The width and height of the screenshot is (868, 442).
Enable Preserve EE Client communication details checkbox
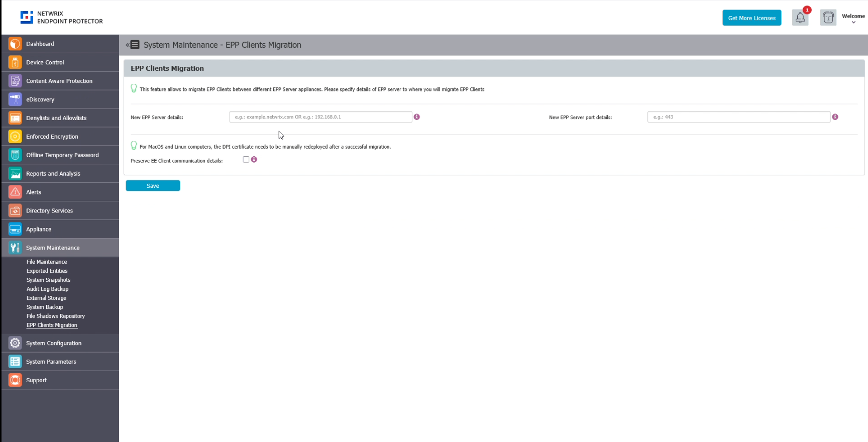[x=246, y=160]
